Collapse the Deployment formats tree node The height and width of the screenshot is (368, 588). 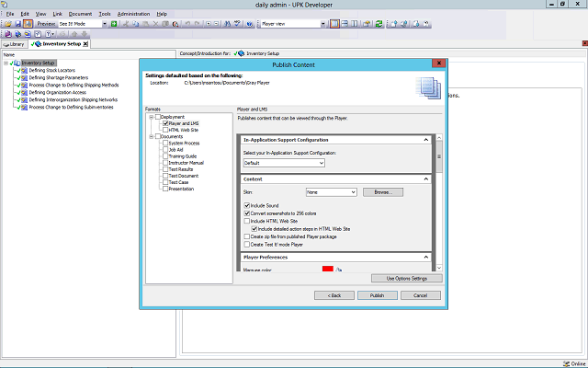click(x=151, y=117)
